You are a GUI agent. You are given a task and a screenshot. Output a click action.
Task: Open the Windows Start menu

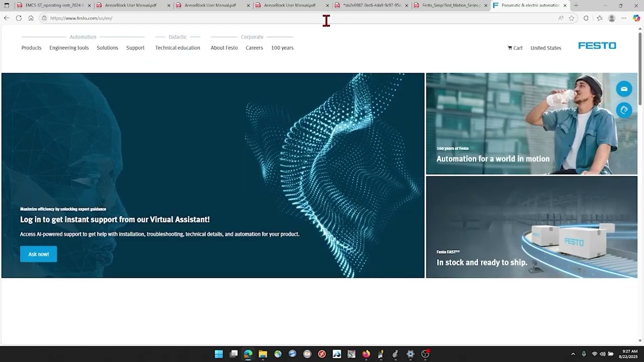(219, 354)
